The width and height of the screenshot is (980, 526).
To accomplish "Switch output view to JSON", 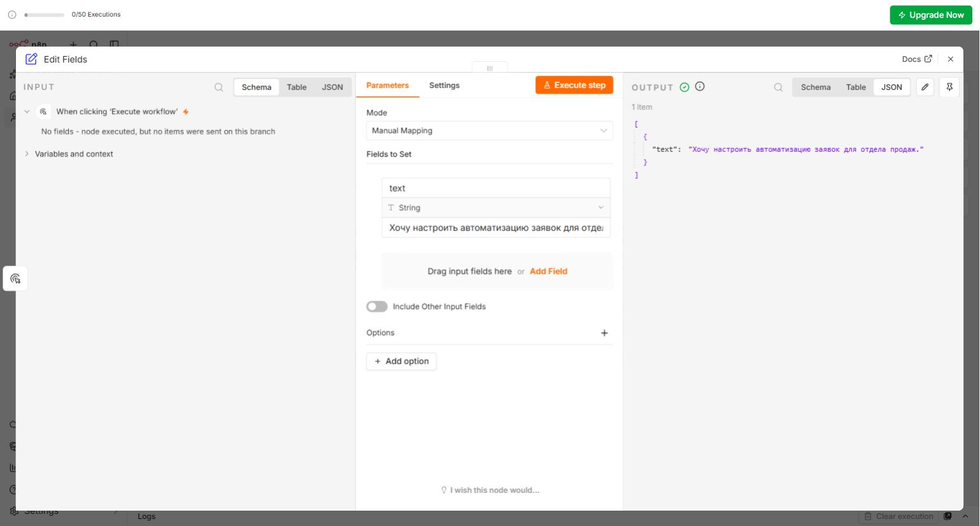I will 891,87.
